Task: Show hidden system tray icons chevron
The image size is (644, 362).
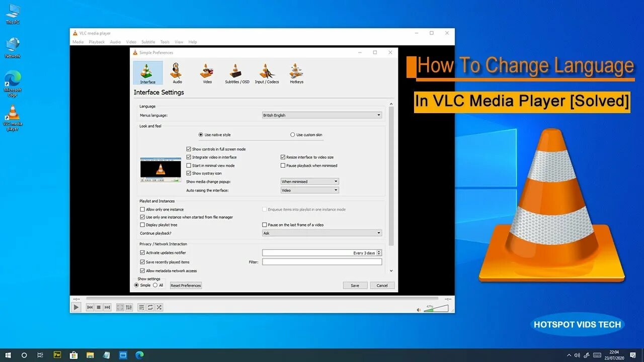Action: coord(569,355)
